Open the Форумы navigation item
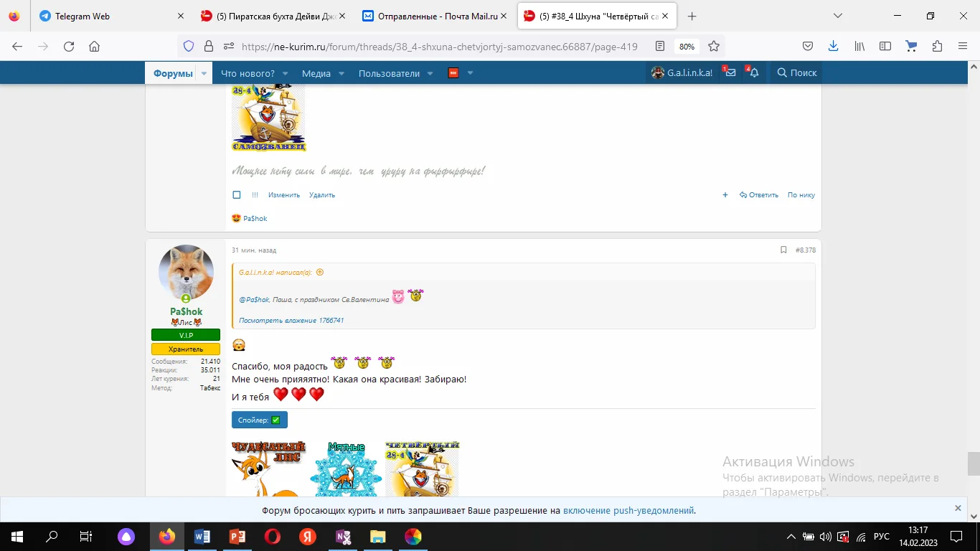This screenshot has width=980, height=551. coord(173,73)
